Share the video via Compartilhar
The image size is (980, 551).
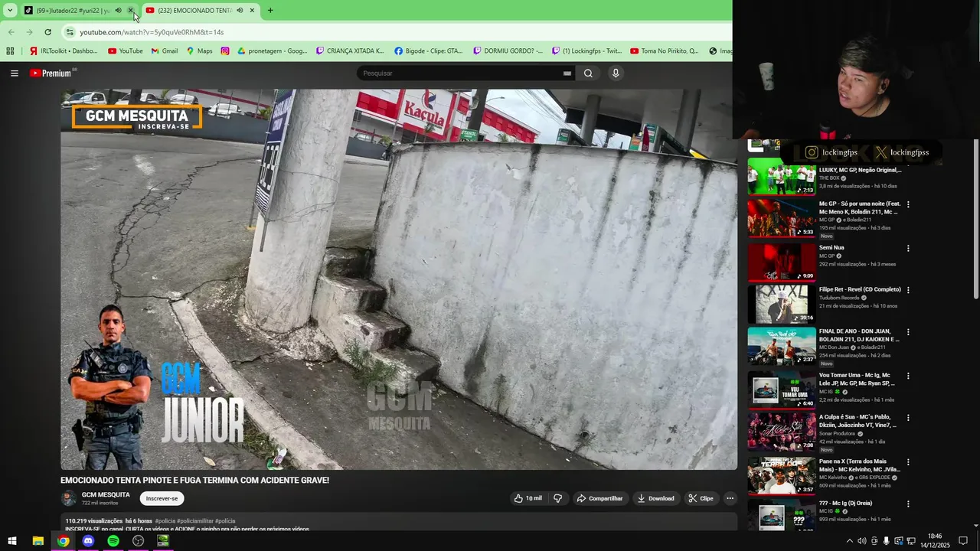point(599,498)
